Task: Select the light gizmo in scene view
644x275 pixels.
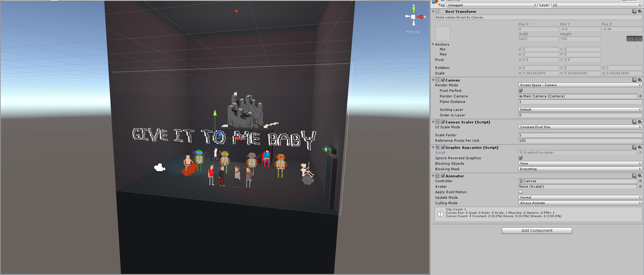Action: (x=326, y=149)
